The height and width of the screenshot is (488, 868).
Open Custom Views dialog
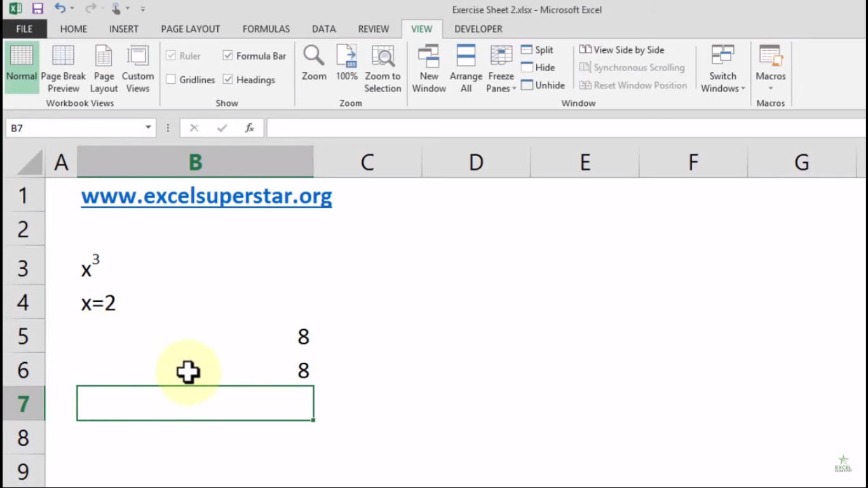coord(138,68)
